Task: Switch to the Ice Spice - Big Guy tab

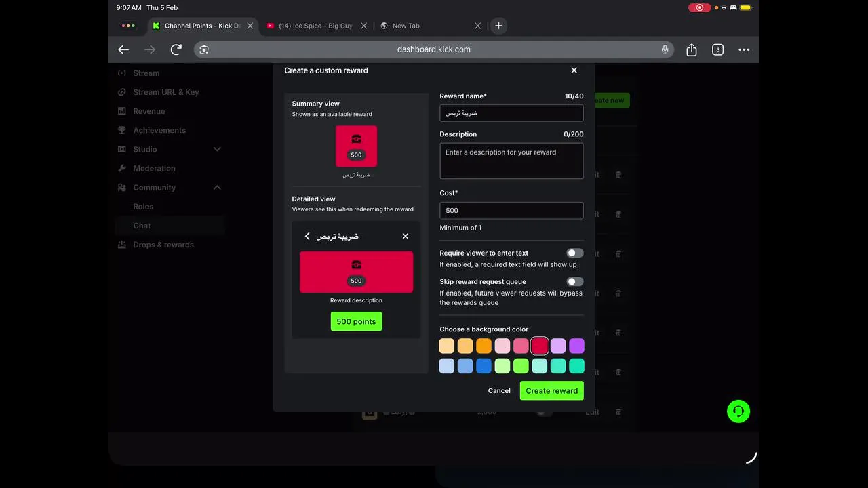Action: click(317, 26)
